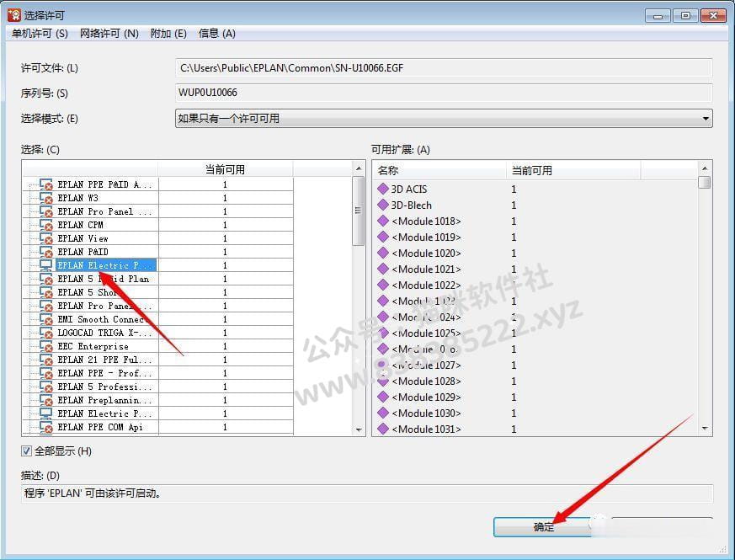Click the LOGOCAD TRIGA X-... icon

coord(46,333)
